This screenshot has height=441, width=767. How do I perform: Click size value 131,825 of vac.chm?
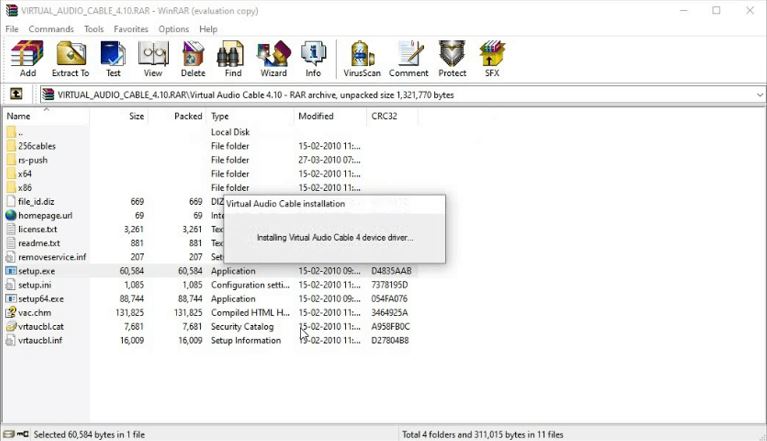pyautogui.click(x=130, y=312)
